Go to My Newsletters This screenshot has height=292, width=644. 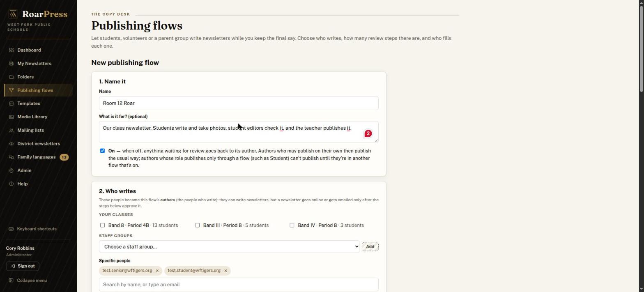(39, 64)
